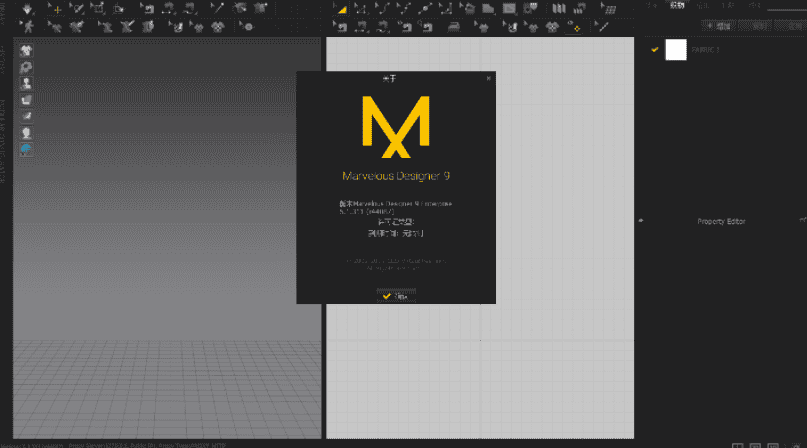Select the pin needle tool in 3D toolbar
807x448 pixels.
pyautogui.click(x=218, y=8)
